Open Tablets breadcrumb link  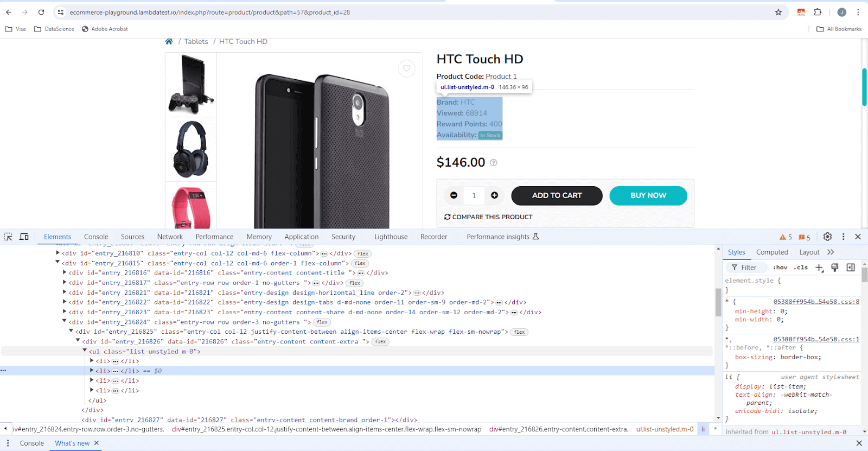196,42
